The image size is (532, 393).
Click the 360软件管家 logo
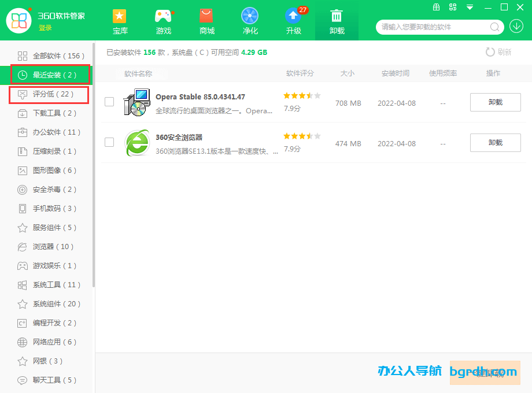(x=20, y=21)
